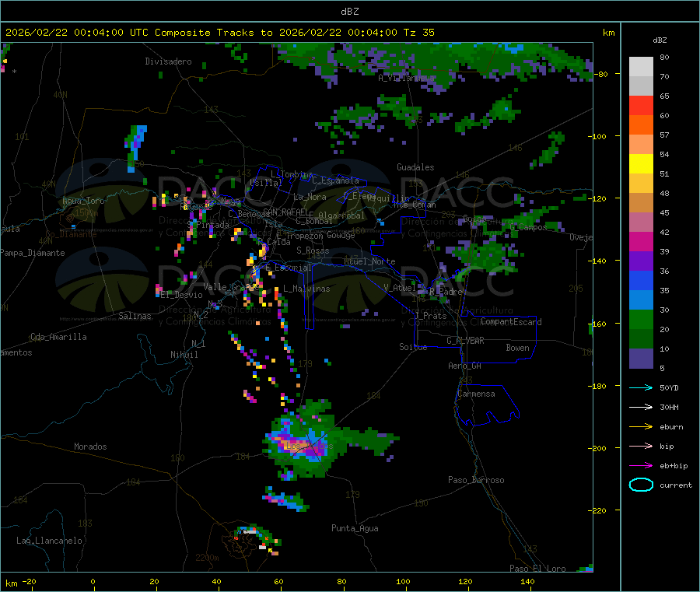Click the Morados place label
The width and height of the screenshot is (700, 592).
(90, 447)
